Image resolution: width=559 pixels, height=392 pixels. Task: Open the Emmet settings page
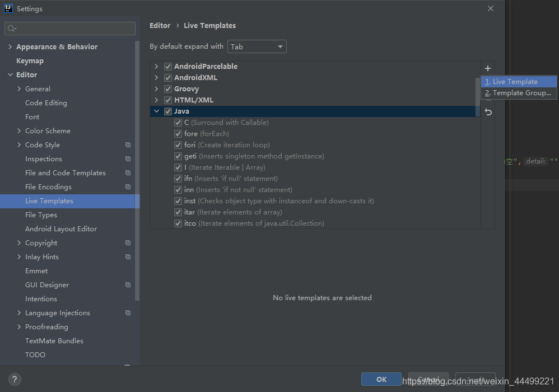36,271
